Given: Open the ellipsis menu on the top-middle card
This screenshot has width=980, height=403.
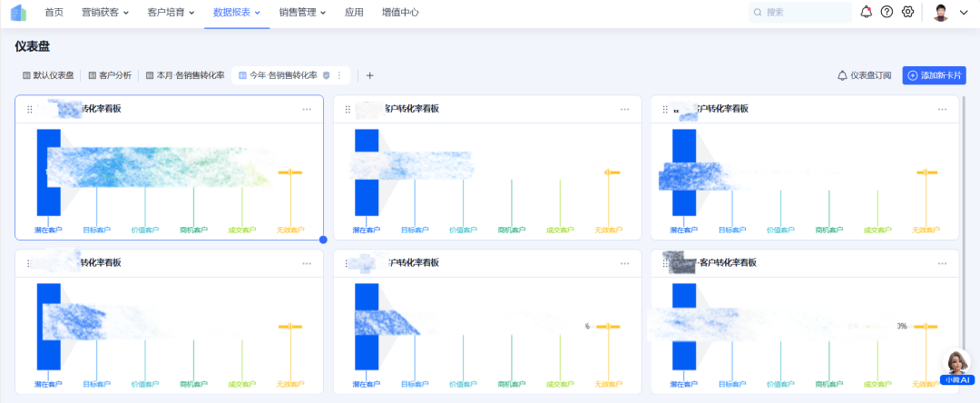Looking at the screenshot, I should pyautogui.click(x=624, y=109).
